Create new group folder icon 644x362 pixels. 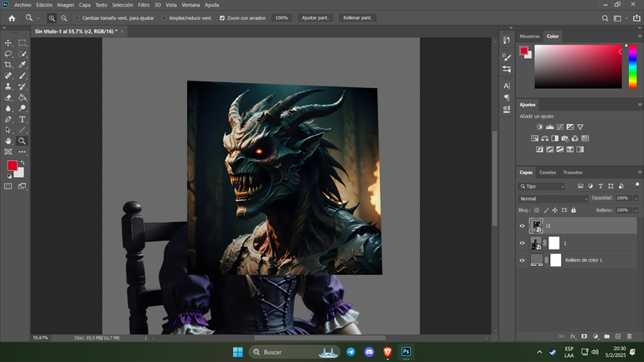tap(606, 336)
